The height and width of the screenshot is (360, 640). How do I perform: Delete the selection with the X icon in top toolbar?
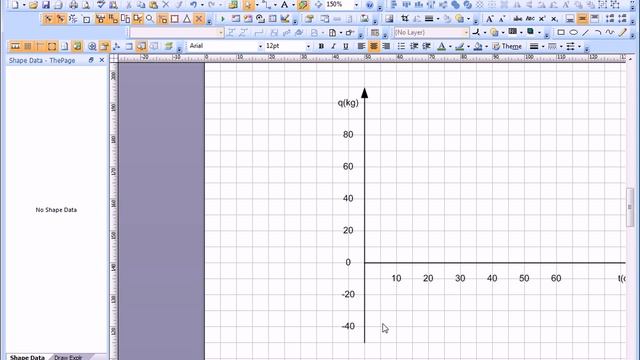pyautogui.click(x=166, y=5)
